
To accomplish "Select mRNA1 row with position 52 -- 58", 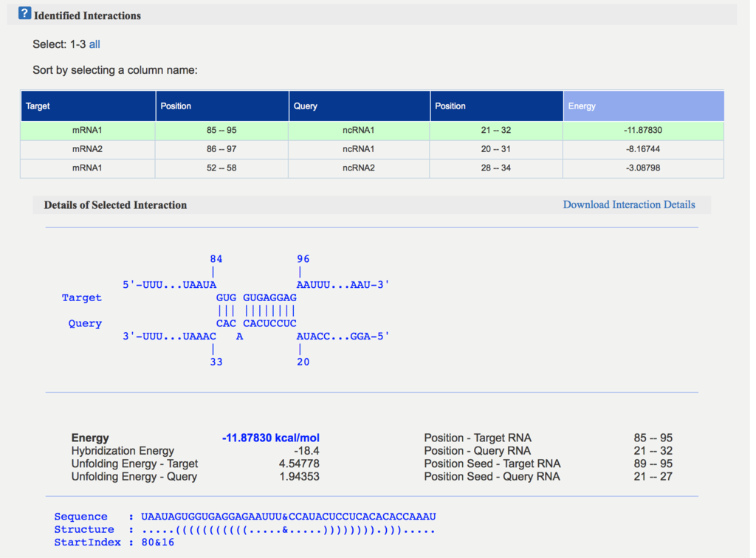I will (x=372, y=168).
